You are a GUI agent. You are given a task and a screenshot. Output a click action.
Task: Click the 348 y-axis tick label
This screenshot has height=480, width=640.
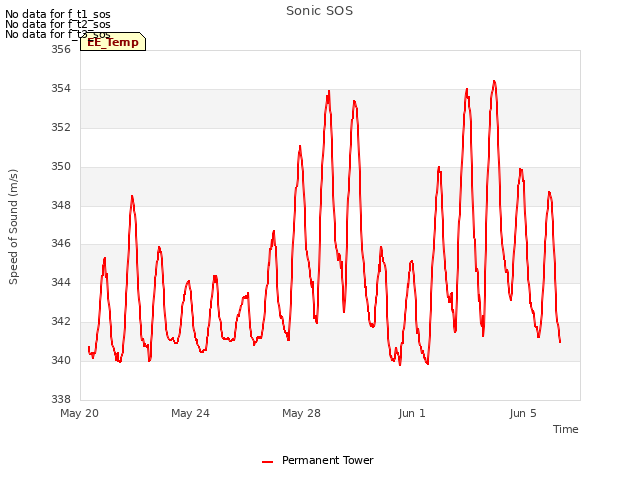click(61, 205)
